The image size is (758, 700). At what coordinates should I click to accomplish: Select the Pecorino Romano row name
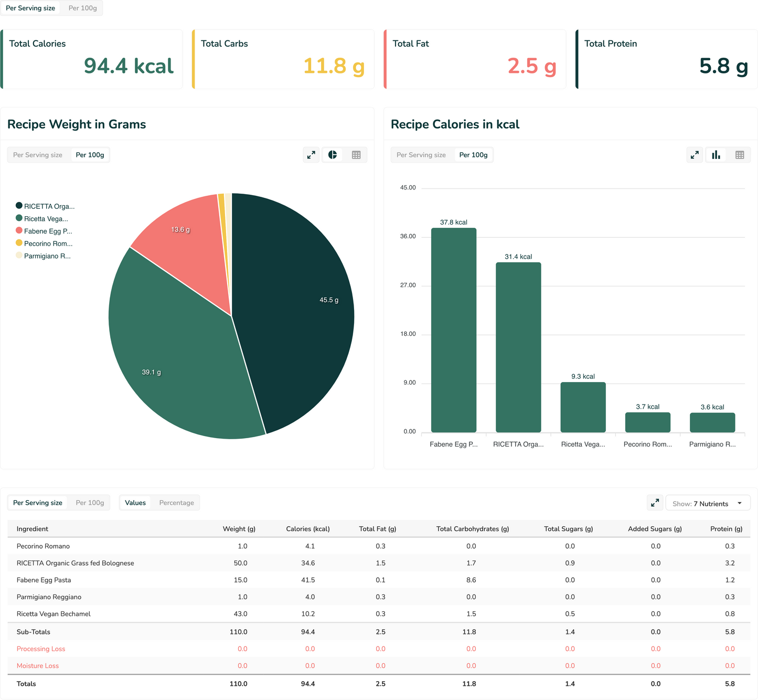point(43,546)
